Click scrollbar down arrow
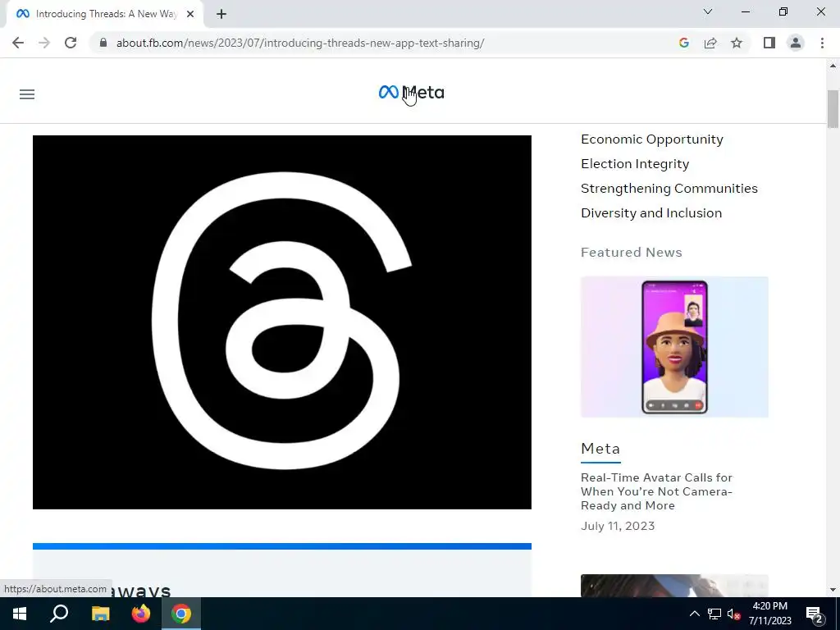Viewport: 840px width, 630px height. click(x=833, y=590)
